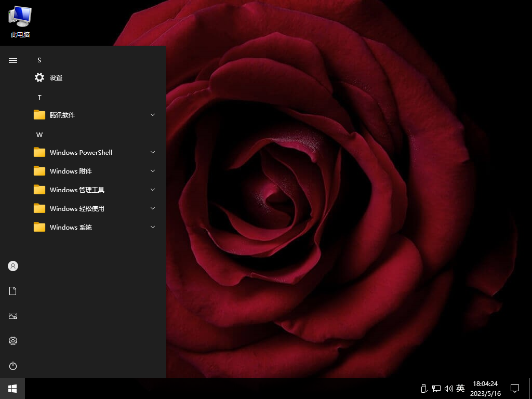Click the volume speaker icon in tray
This screenshot has height=399, width=532.
click(448, 389)
